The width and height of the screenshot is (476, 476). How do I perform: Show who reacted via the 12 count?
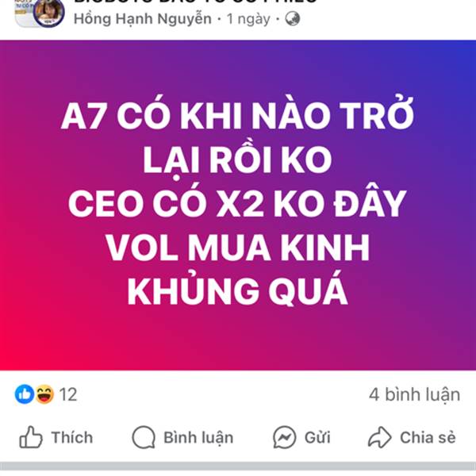tap(68, 394)
